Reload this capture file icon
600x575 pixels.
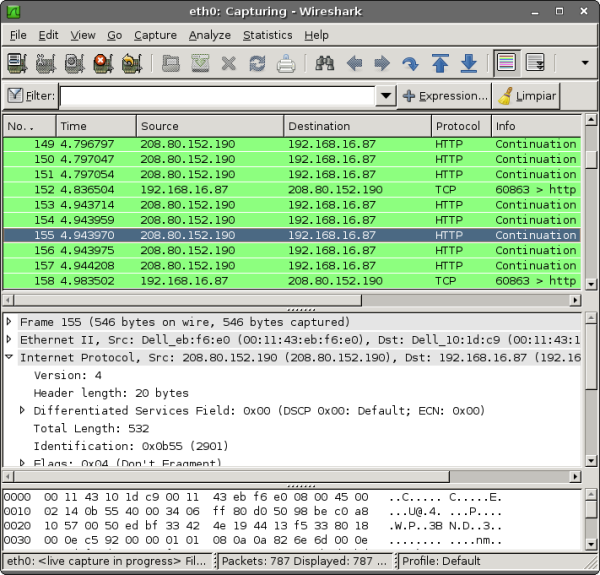point(257,63)
